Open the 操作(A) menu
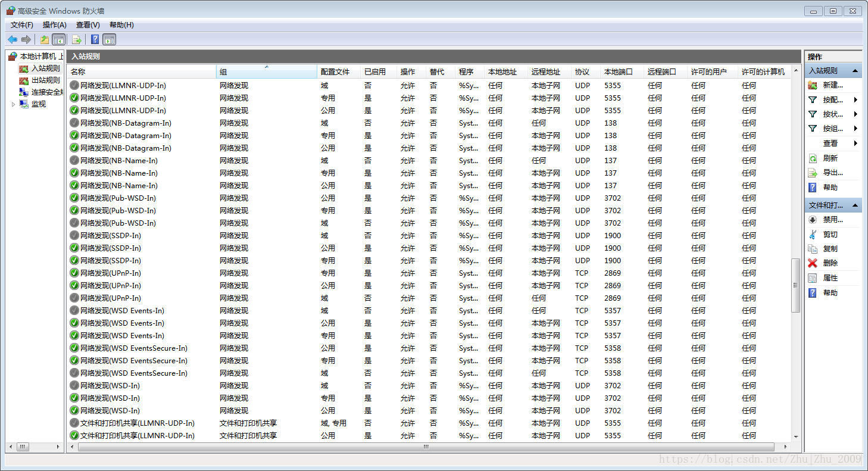 coord(55,25)
